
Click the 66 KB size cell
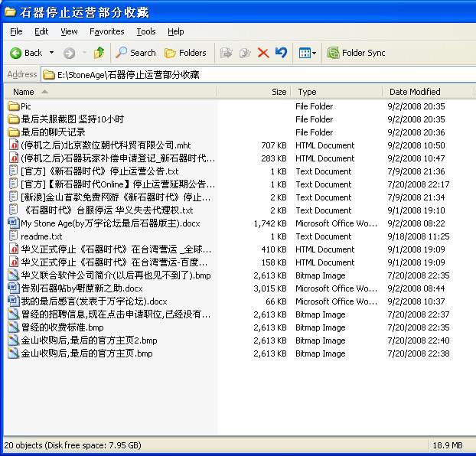pyautogui.click(x=276, y=301)
